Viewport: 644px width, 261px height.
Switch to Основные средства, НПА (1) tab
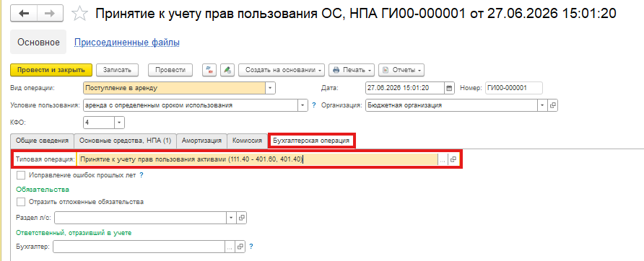(126, 141)
